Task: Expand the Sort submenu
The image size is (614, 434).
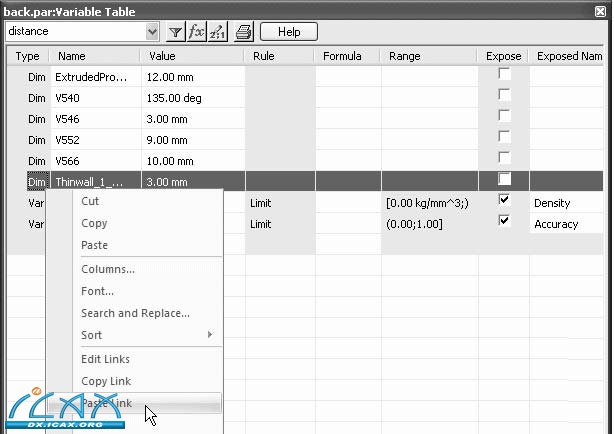Action: (134, 335)
